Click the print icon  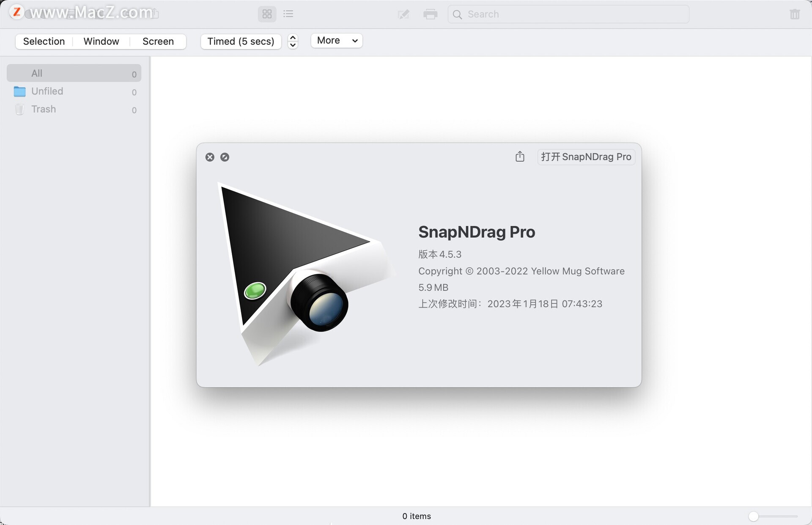tap(429, 14)
